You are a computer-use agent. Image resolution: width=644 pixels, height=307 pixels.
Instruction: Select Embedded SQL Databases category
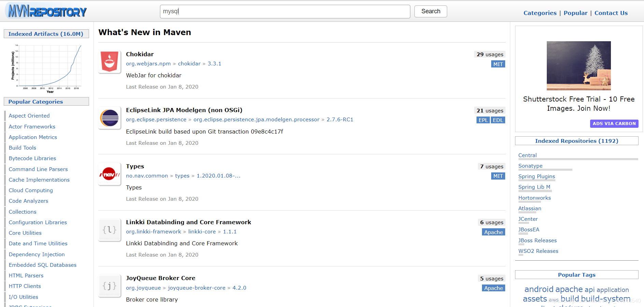point(42,265)
